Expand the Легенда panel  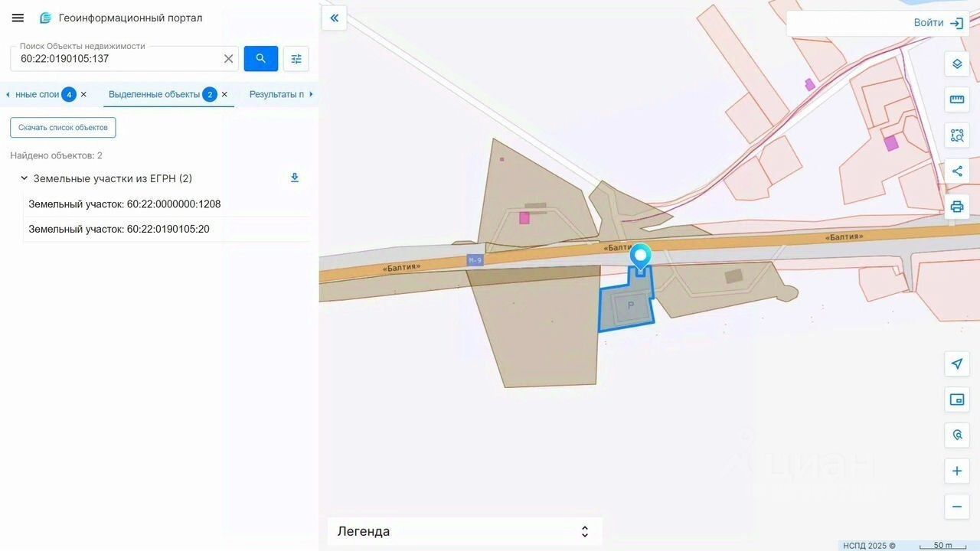pos(465,531)
